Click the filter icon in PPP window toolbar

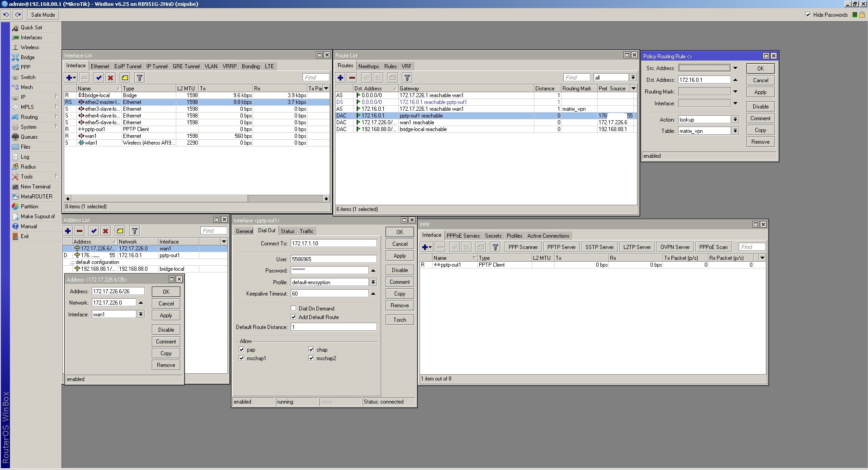[x=495, y=247]
